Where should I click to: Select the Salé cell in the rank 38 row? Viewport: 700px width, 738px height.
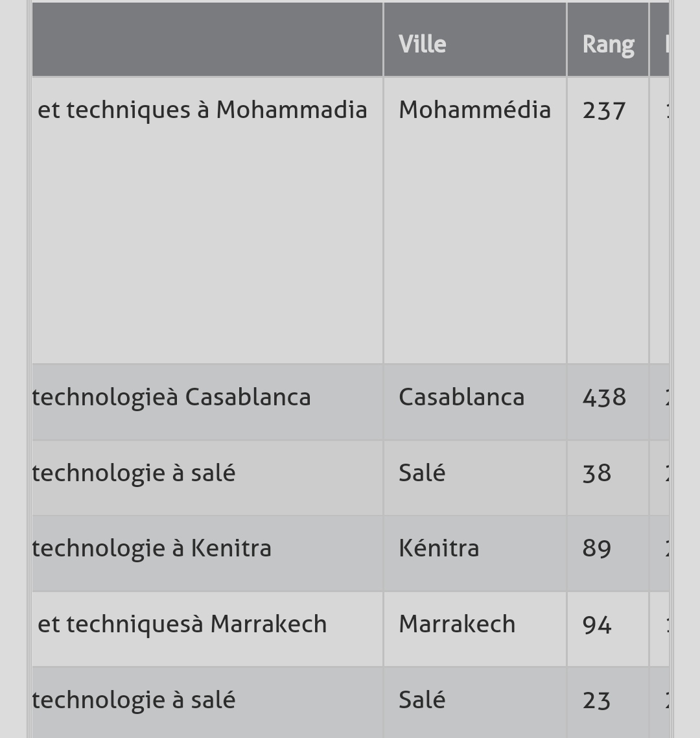click(422, 473)
